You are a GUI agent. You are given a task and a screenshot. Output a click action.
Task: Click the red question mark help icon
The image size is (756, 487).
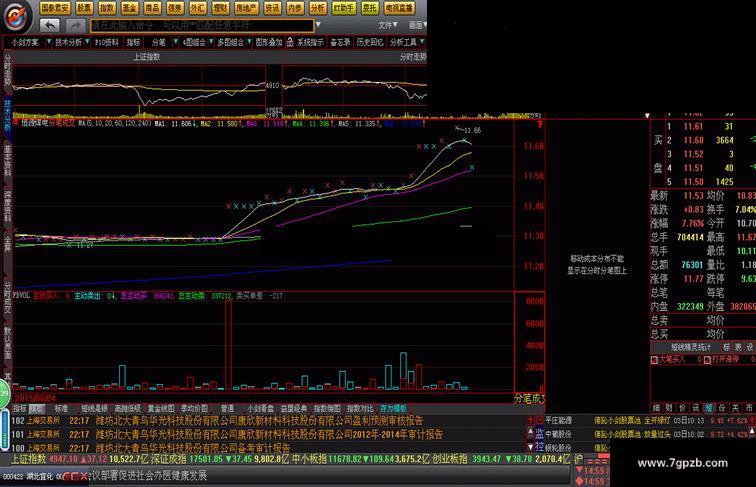pyautogui.click(x=540, y=125)
